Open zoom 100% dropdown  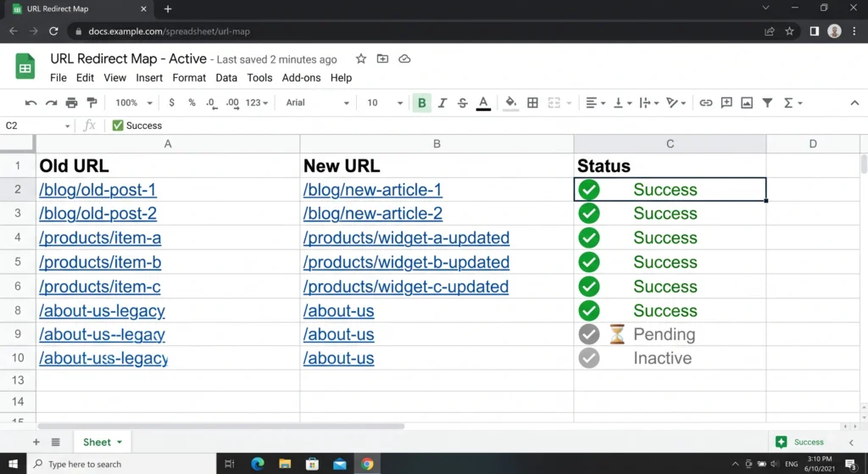[x=133, y=103]
